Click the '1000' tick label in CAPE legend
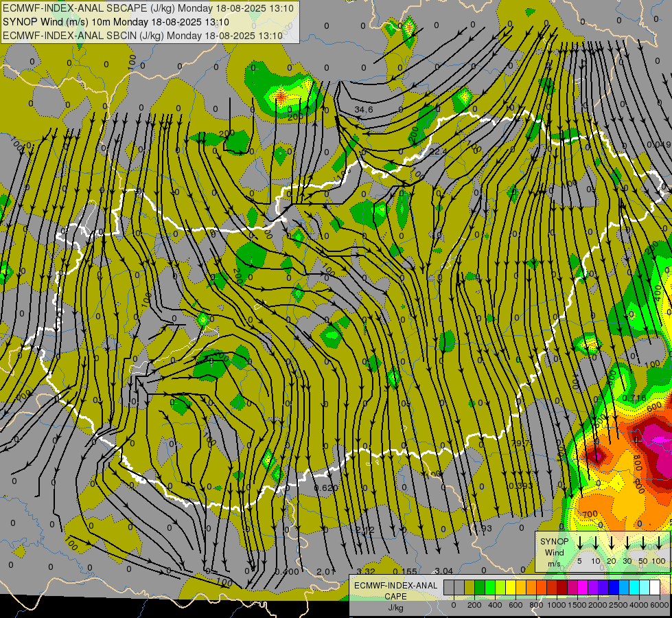Image resolution: width=672 pixels, height=618 pixels. pos(557,605)
